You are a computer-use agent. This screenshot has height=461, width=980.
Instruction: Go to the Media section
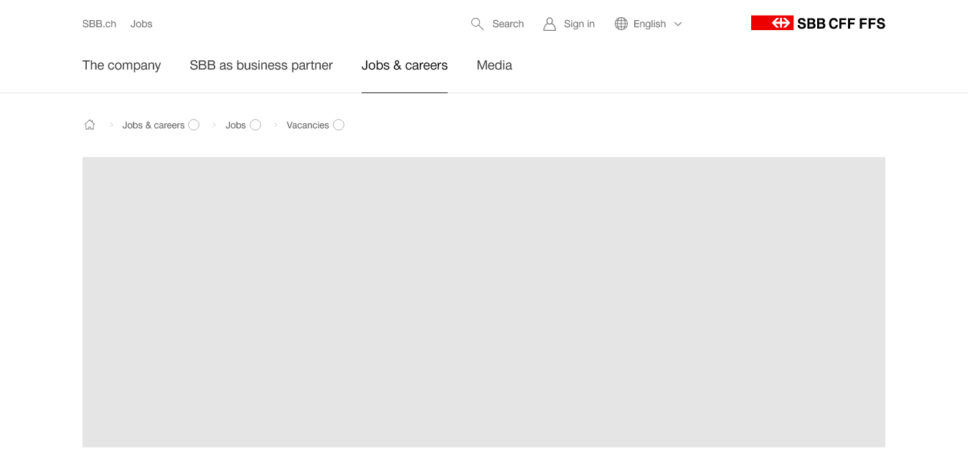[494, 65]
